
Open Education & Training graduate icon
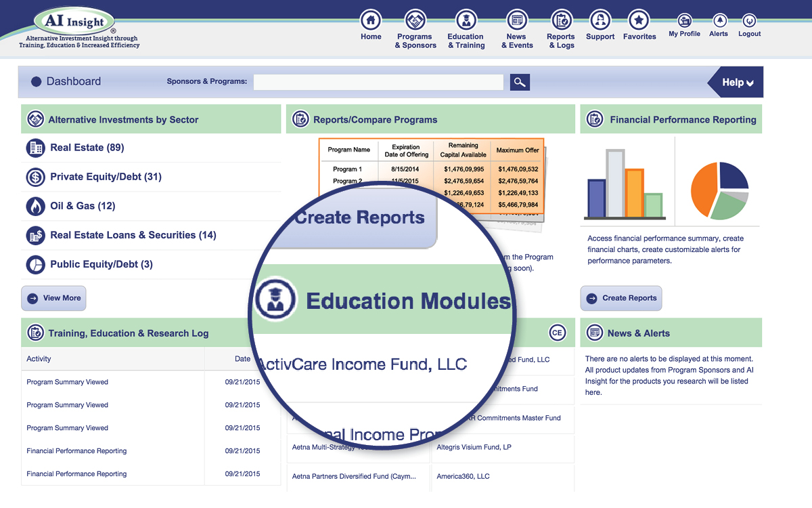tap(466, 20)
